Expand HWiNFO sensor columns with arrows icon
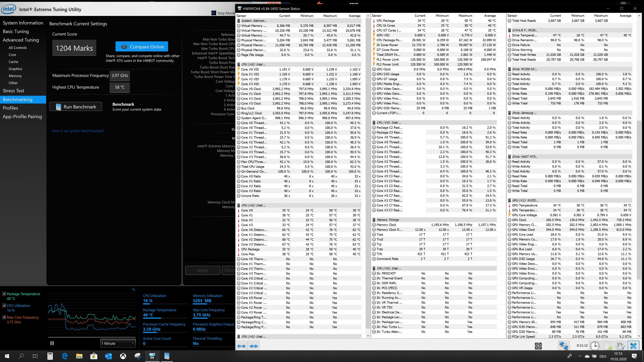Image resolution: width=644 pixels, height=362 pixels. [x=241, y=346]
